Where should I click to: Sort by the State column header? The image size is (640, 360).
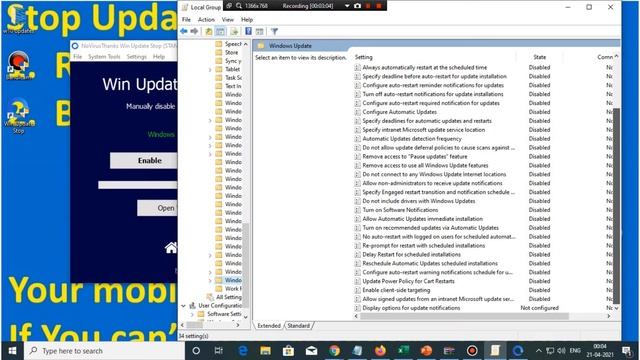[540, 57]
